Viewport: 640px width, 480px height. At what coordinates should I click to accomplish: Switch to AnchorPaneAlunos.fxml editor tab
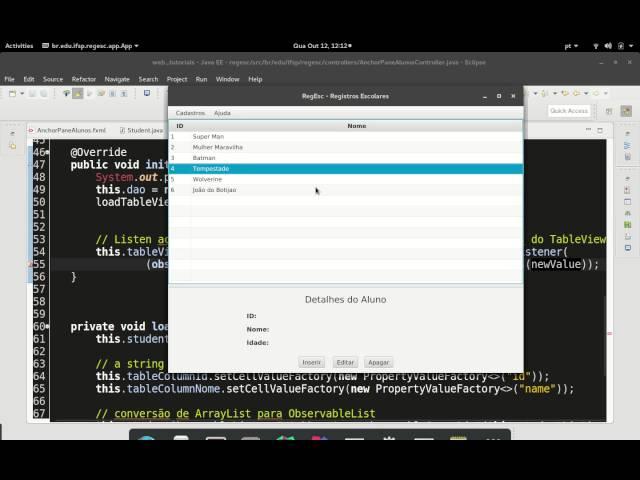pyautogui.click(x=70, y=130)
